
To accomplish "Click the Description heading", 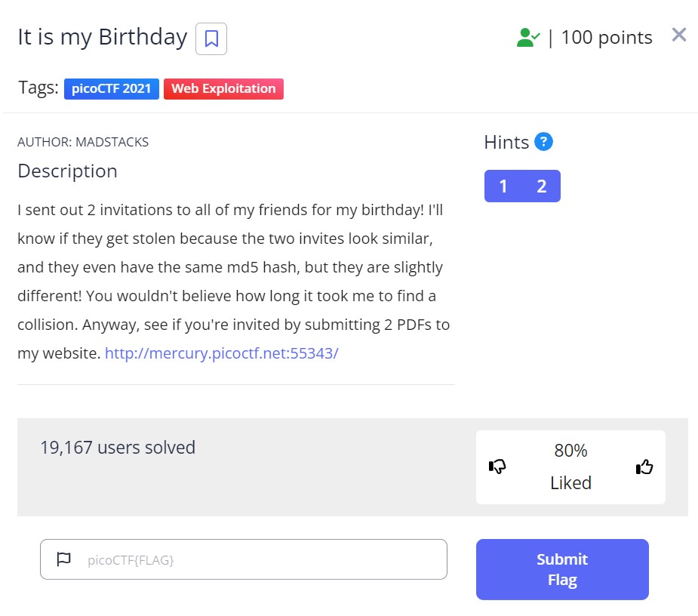I will pos(68,171).
